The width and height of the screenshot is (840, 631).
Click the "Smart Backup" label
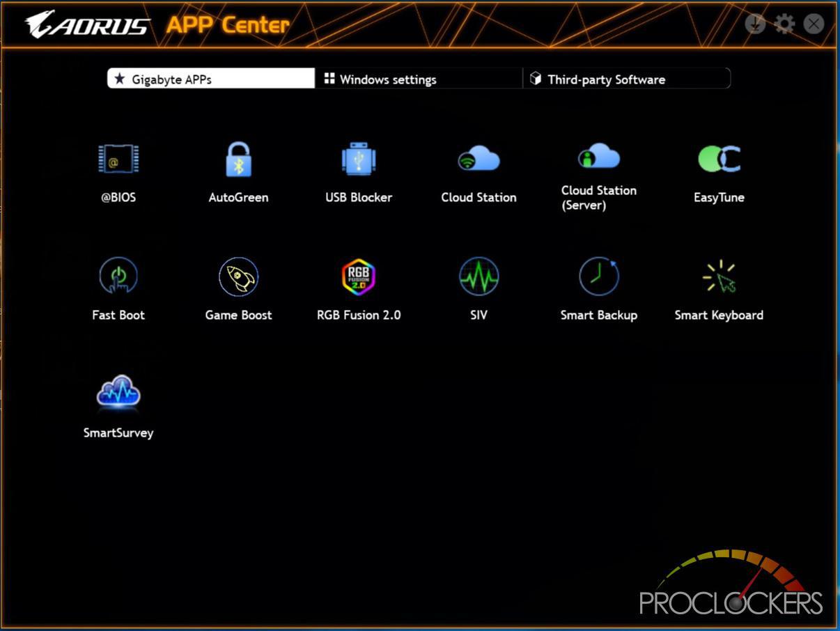coord(599,315)
